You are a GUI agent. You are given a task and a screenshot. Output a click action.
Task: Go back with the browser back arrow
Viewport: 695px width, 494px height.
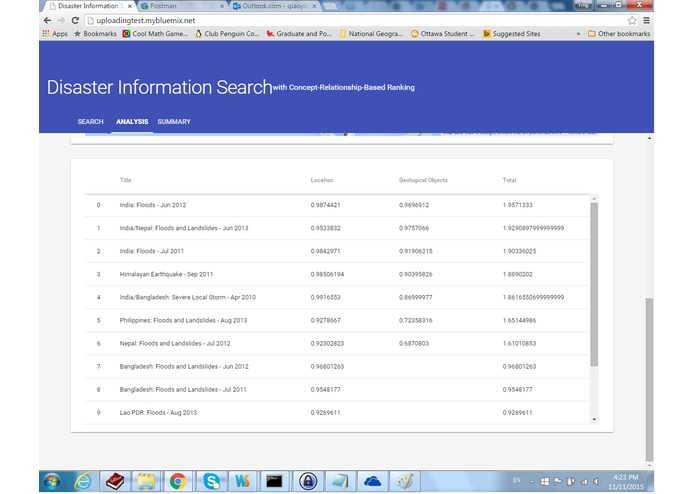47,20
